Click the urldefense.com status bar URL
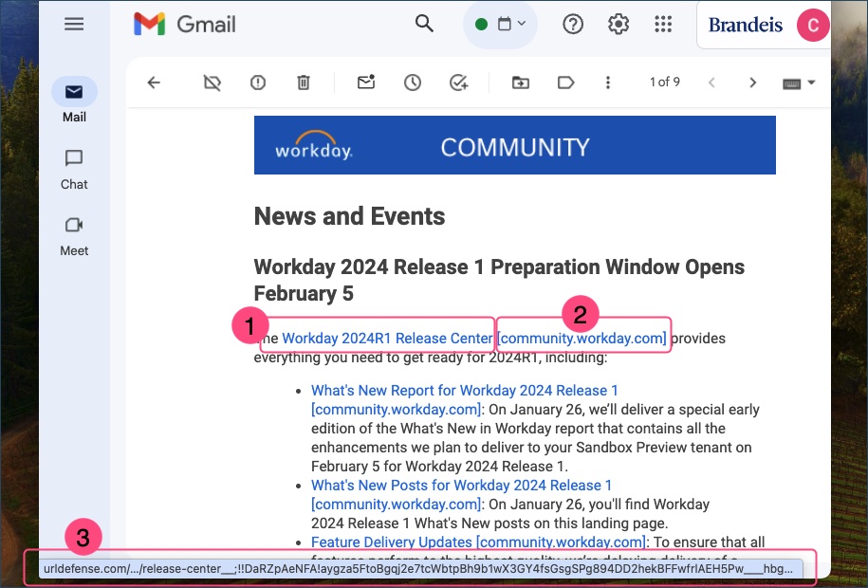Image resolution: width=868 pixels, height=588 pixels. point(418,569)
